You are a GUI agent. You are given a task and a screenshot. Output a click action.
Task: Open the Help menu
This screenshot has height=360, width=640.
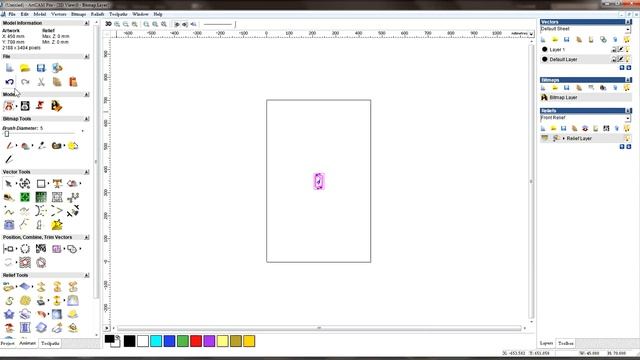click(x=158, y=14)
